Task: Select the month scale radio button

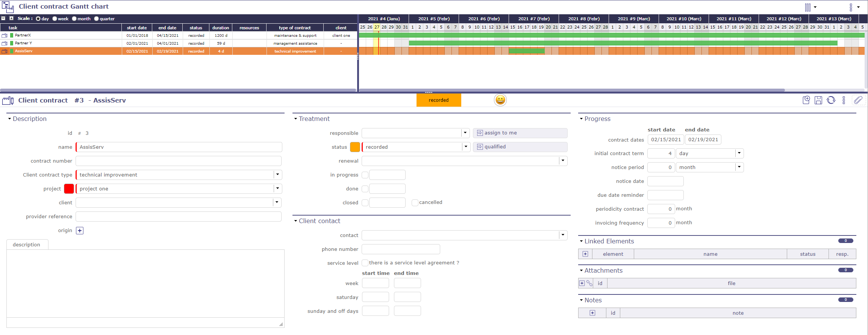Action: [x=74, y=19]
